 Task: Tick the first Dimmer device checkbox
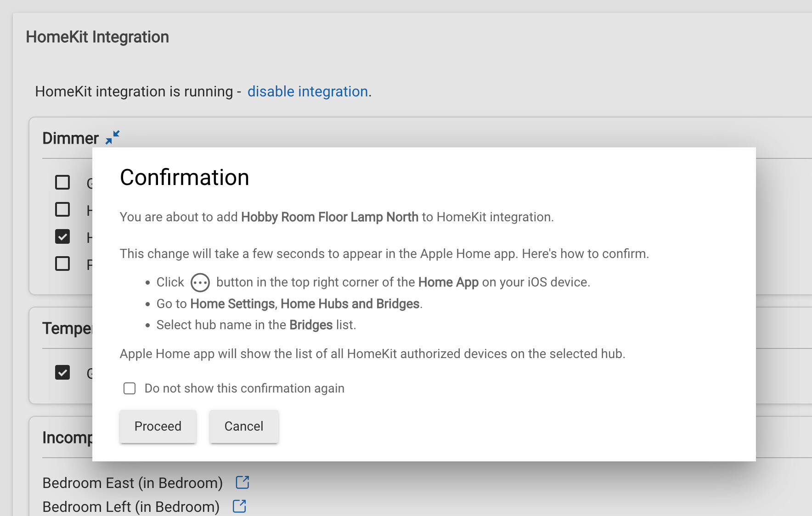pyautogui.click(x=62, y=182)
